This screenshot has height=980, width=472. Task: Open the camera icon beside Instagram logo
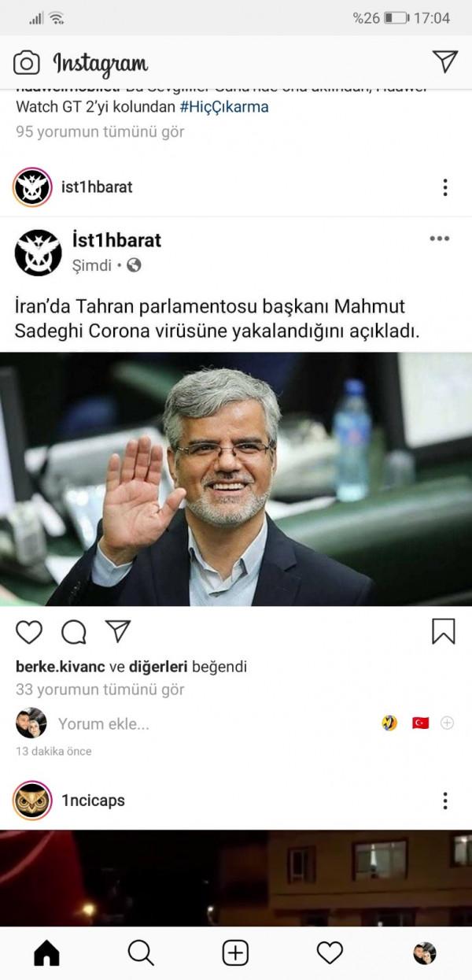click(26, 63)
